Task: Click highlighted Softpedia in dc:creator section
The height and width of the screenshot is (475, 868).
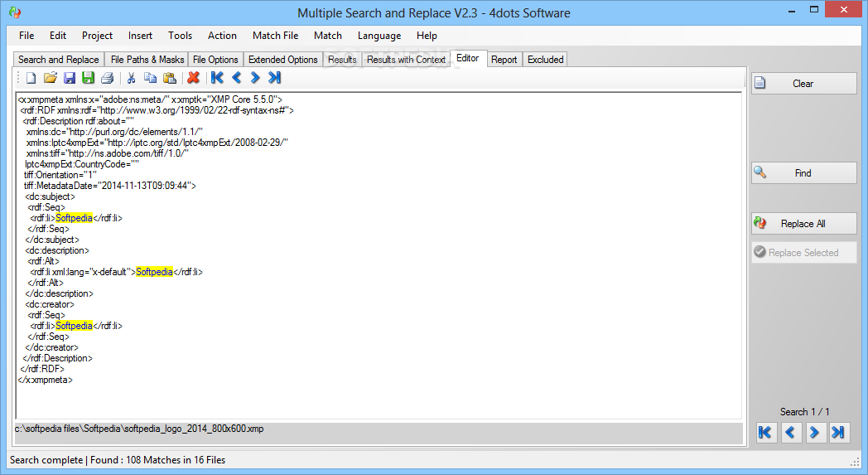Action: [75, 325]
